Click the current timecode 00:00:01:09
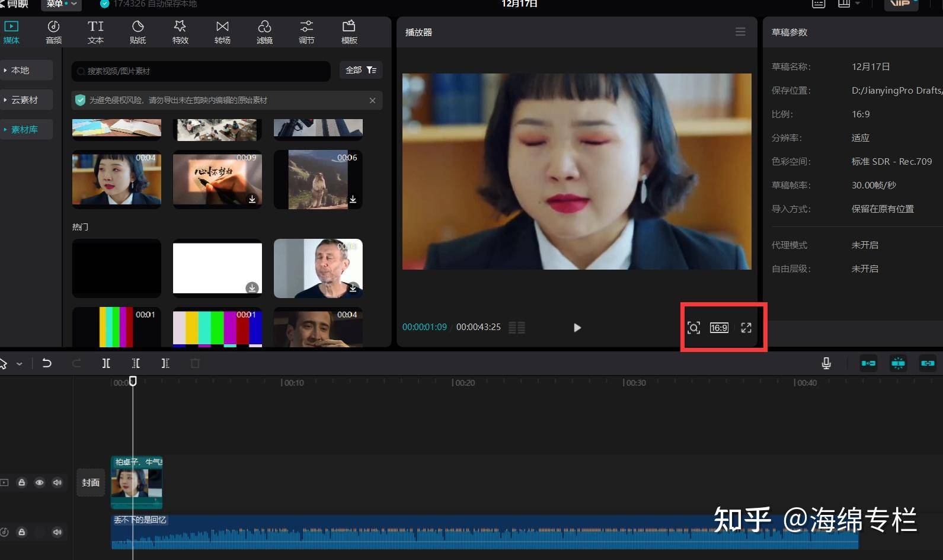The width and height of the screenshot is (943, 560). (x=424, y=327)
